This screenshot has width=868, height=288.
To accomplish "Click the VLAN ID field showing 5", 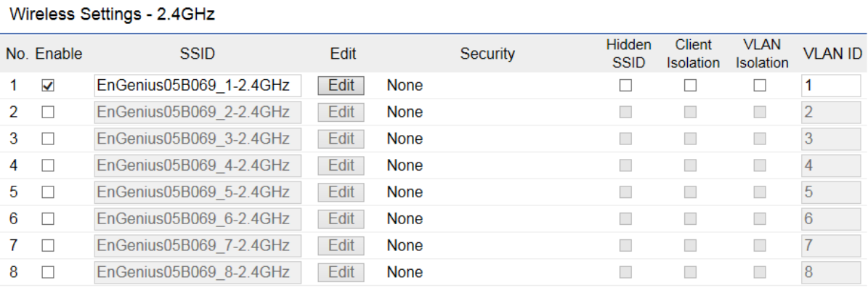I will [x=831, y=192].
